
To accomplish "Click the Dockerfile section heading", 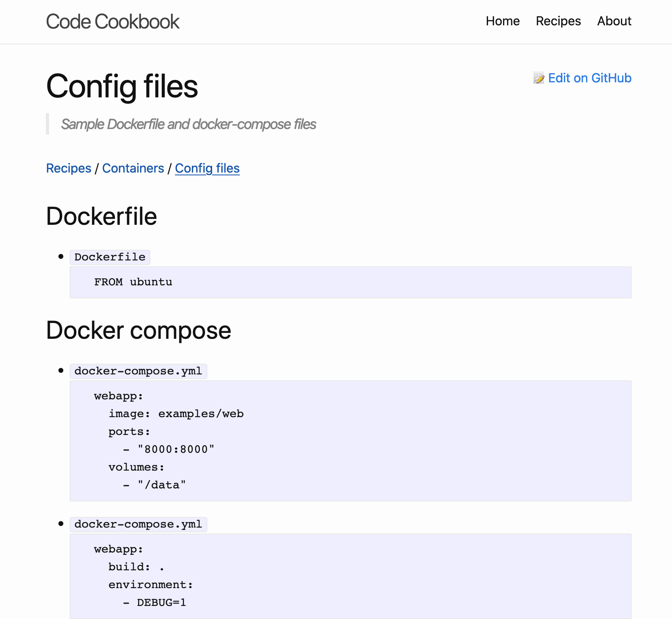I will (101, 216).
